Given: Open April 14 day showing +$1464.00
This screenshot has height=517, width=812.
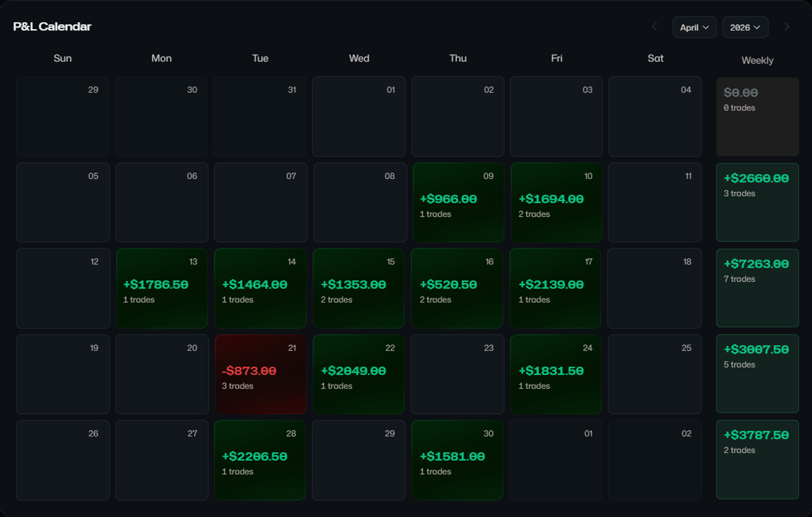Looking at the screenshot, I should (x=260, y=288).
